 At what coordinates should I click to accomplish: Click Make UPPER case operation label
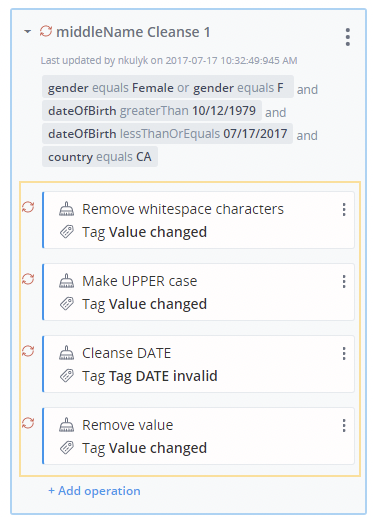coord(140,281)
